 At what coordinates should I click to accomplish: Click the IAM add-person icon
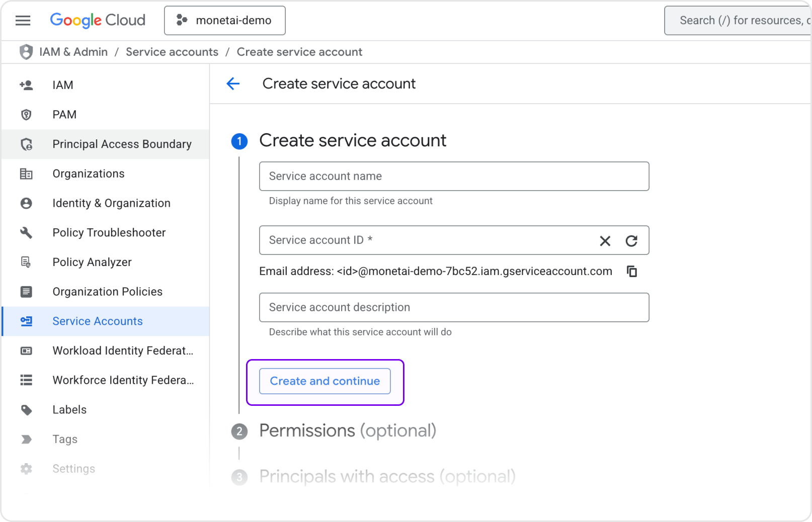(x=26, y=85)
